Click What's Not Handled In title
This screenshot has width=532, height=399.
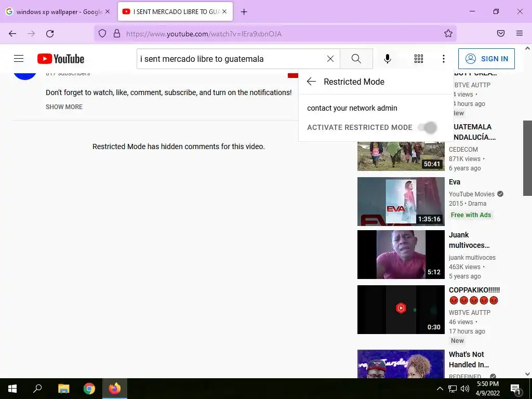pos(469,360)
